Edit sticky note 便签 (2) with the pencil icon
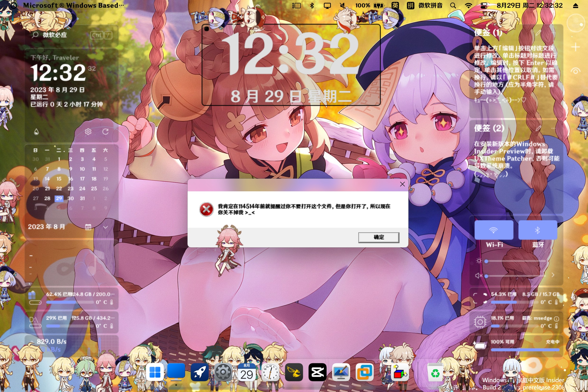The image size is (588, 392). [539, 128]
